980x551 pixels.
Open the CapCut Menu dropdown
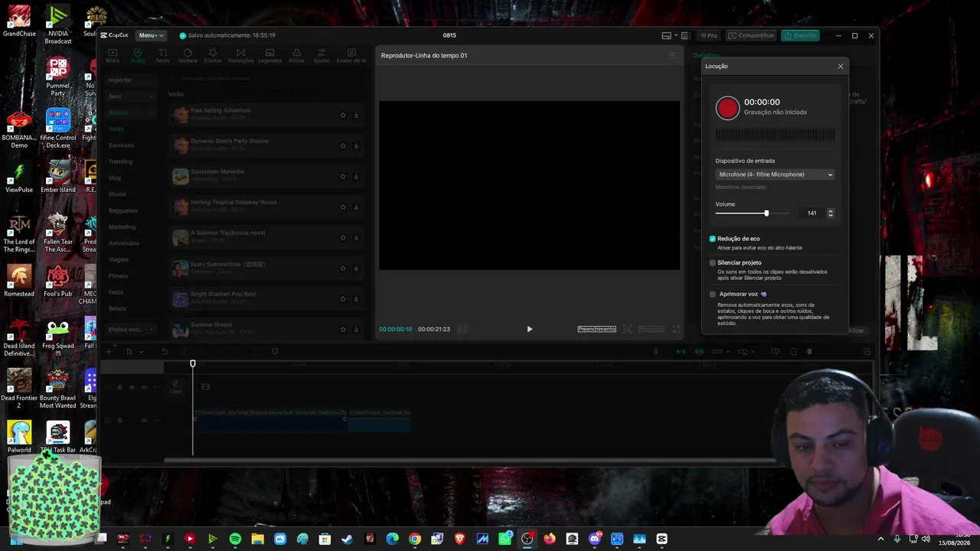151,35
